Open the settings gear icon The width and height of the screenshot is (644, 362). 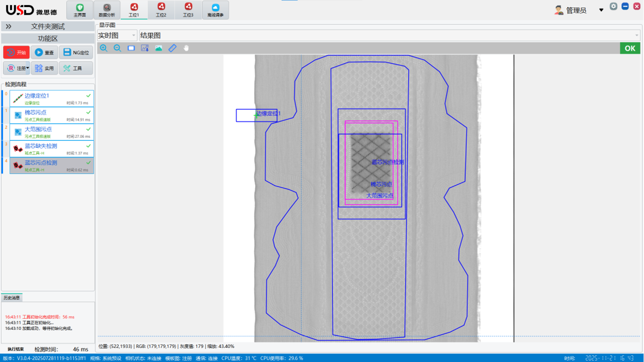614,6
